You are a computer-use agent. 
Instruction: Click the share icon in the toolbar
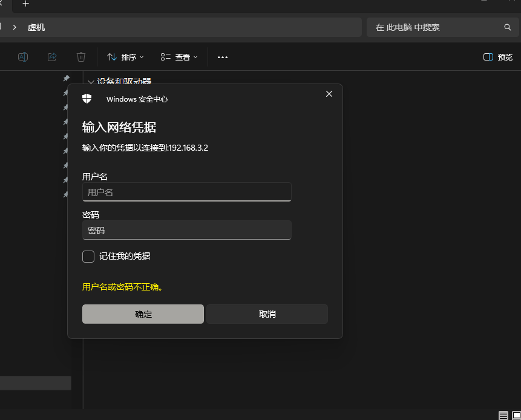tap(52, 57)
